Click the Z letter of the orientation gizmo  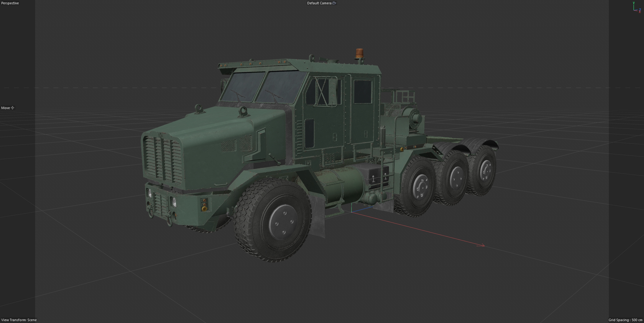(640, 9)
